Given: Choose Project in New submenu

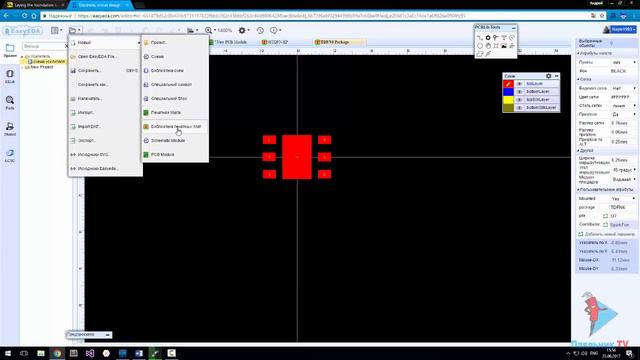Looking at the screenshot, I should pos(175,42).
